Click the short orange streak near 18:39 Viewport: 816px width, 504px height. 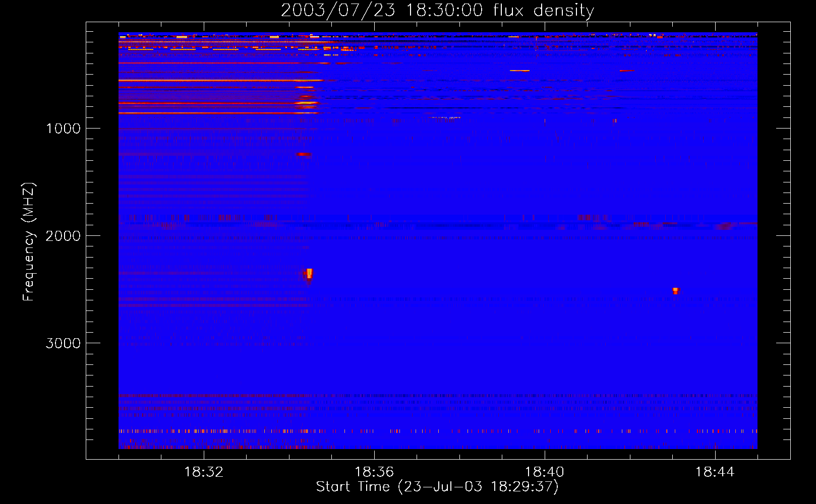coord(519,71)
